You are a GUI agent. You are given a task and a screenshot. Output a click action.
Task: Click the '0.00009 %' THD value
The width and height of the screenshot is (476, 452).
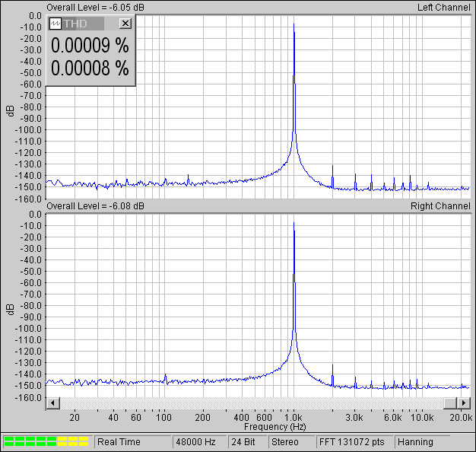(x=90, y=45)
